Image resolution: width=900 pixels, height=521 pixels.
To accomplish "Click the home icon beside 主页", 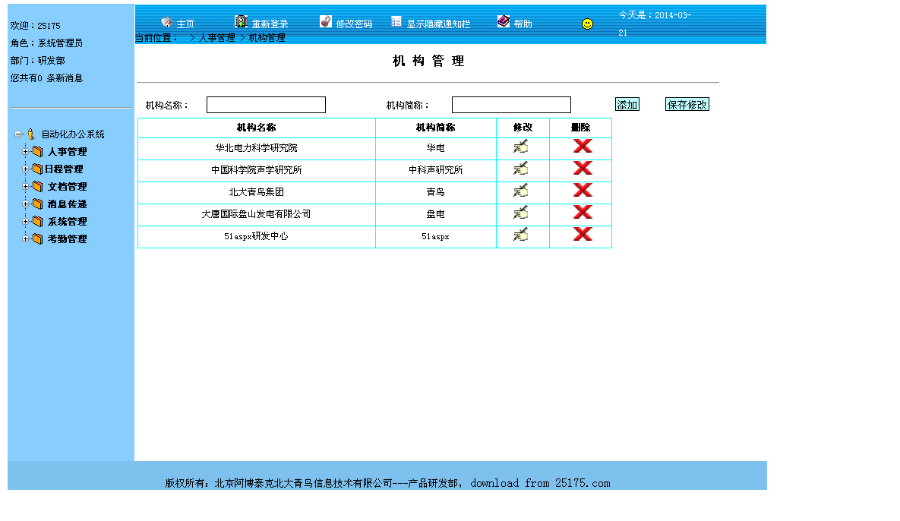I will [x=166, y=22].
